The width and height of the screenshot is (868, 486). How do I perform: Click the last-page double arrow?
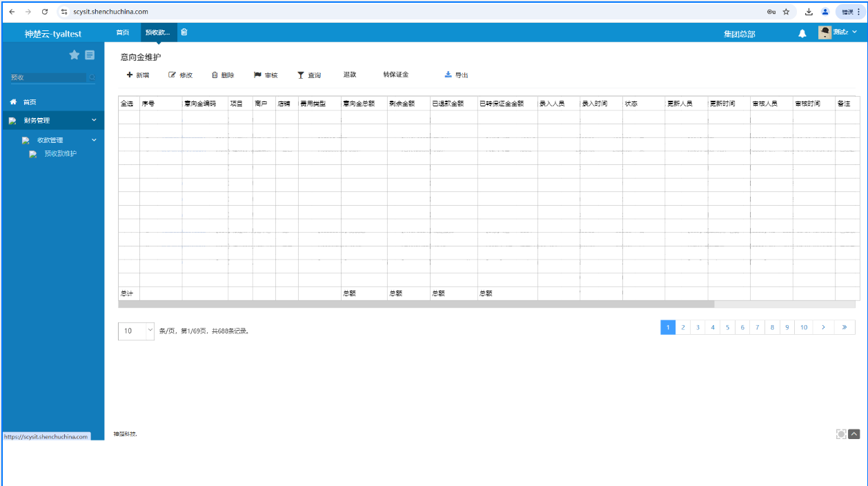(x=845, y=327)
